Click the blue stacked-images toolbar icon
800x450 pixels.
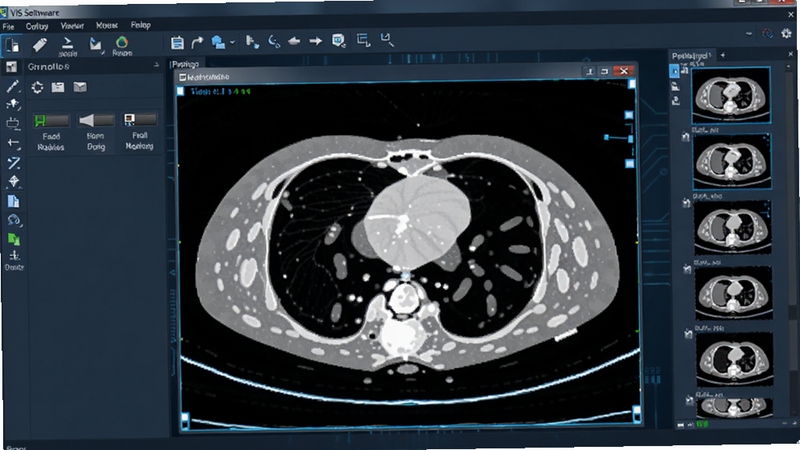(x=218, y=42)
